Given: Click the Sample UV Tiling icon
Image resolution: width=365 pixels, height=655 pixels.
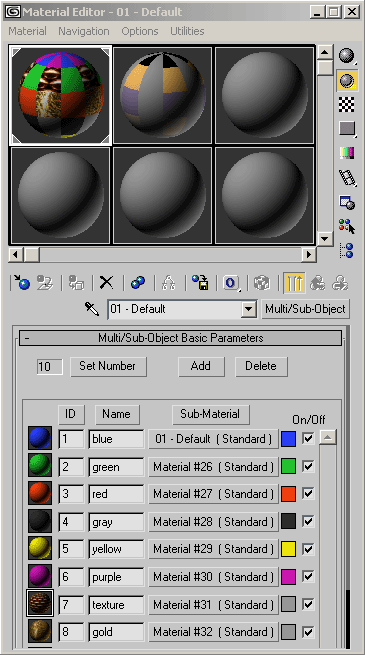Looking at the screenshot, I should click(x=347, y=129).
